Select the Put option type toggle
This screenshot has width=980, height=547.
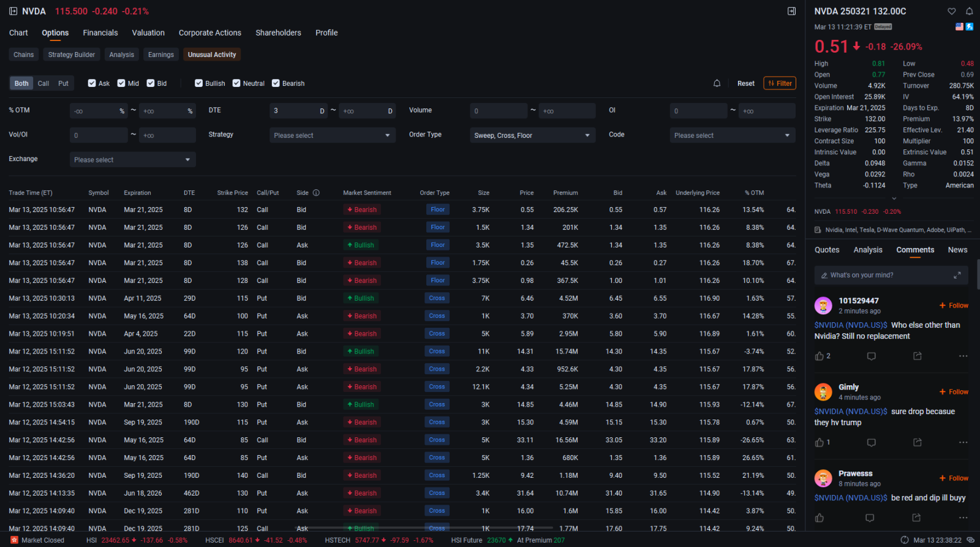point(63,83)
